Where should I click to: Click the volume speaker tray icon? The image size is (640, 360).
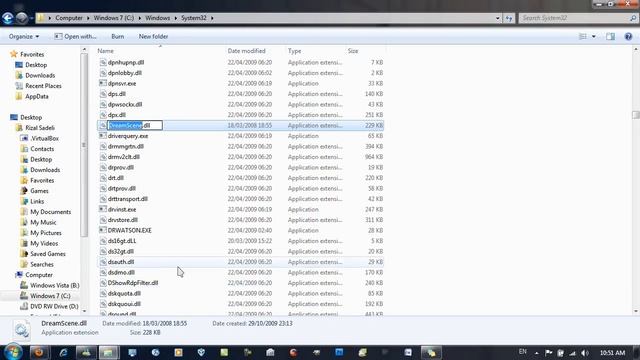point(585,353)
